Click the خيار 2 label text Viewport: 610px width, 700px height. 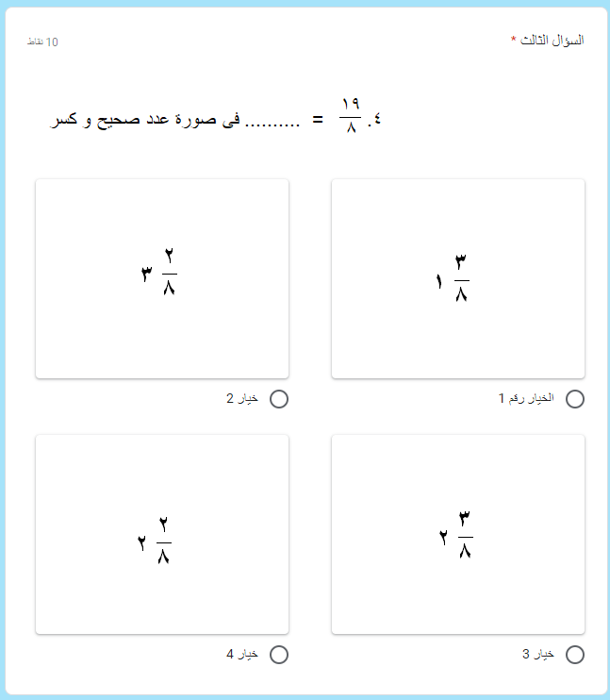pos(243,399)
